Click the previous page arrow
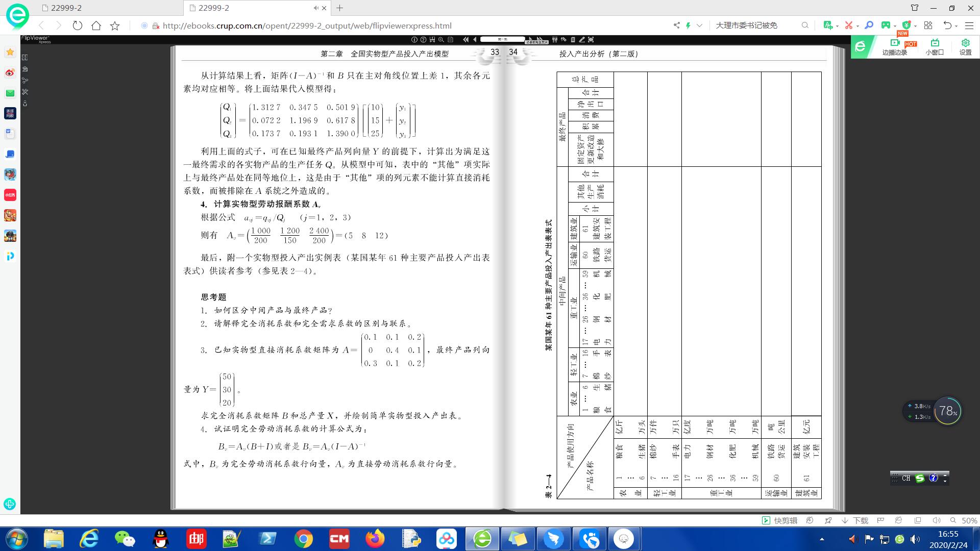Screen dimensions: 980x551 click(x=475, y=39)
